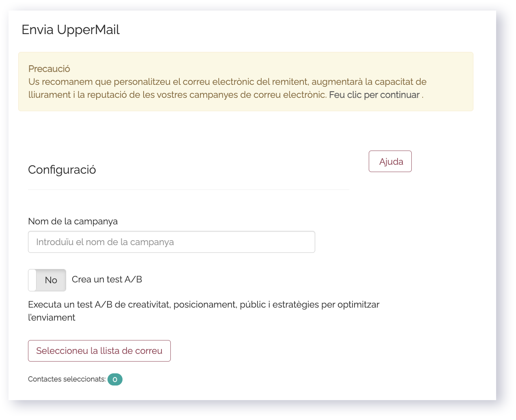Click the Nom de la campanya label
Image resolution: width=516 pixels, height=420 pixels.
(73, 221)
